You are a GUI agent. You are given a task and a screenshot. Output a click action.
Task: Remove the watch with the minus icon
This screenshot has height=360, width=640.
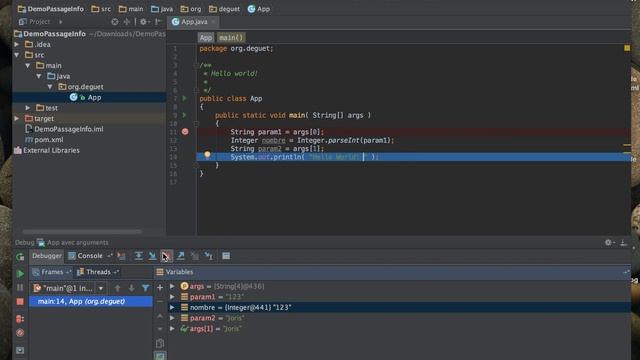(x=160, y=302)
